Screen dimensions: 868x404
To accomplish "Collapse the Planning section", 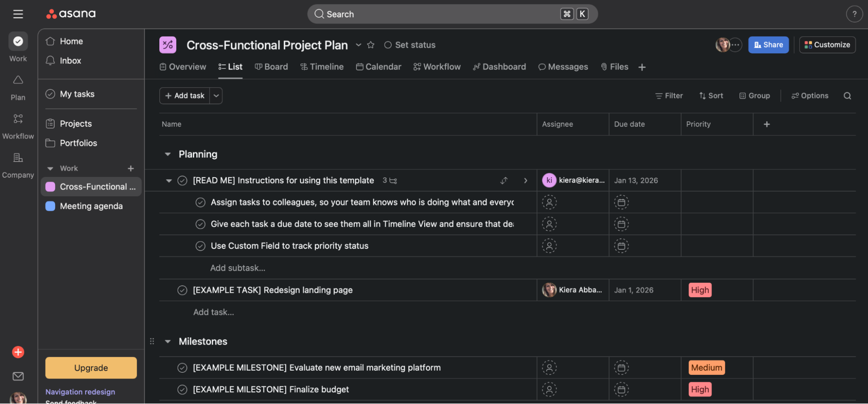I will coord(168,154).
